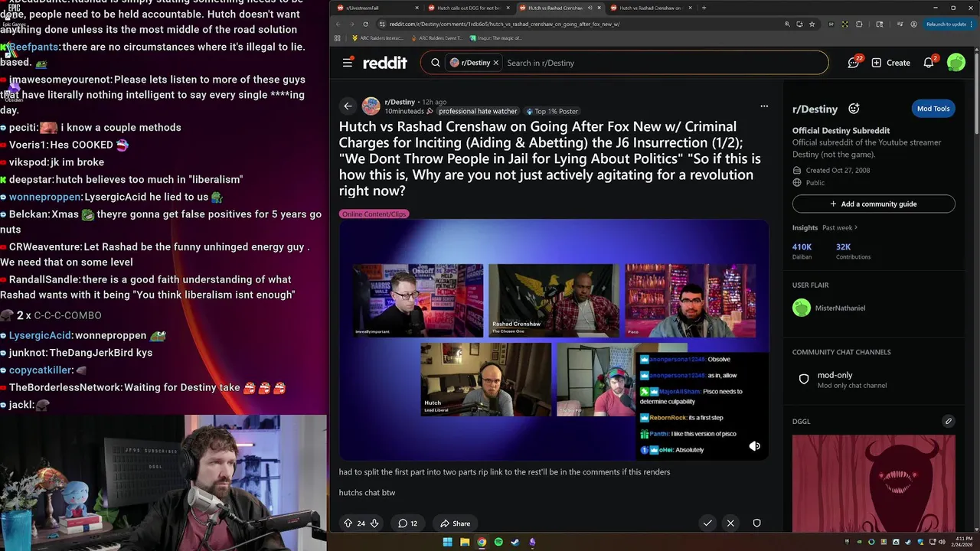This screenshot has height=551, width=980.
Task: Downvote the post
Action: (374, 523)
